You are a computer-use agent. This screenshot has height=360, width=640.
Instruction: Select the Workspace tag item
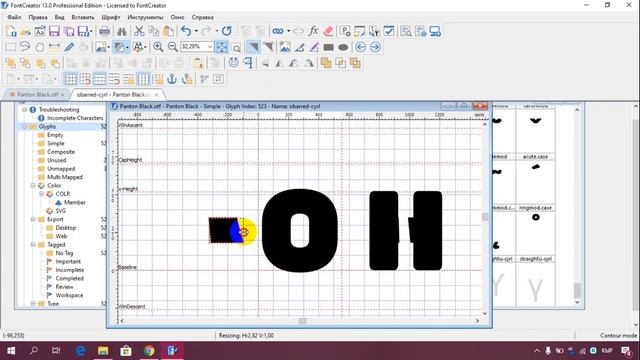pos(69,295)
